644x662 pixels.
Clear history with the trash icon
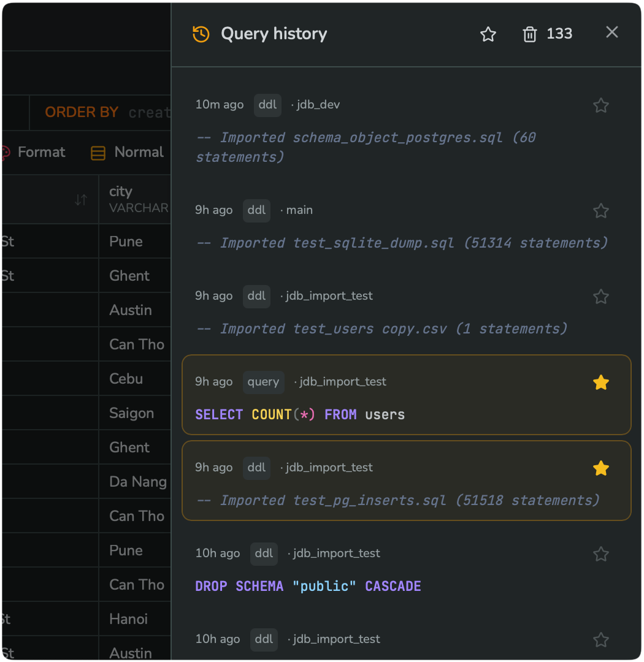click(x=529, y=34)
